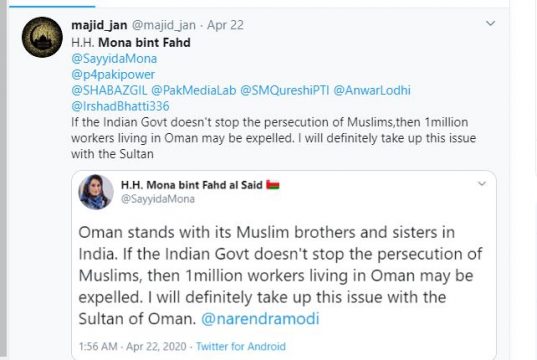537x360 pixels.
Task: Click the Oman flag emoji
Action: pyautogui.click(x=273, y=185)
